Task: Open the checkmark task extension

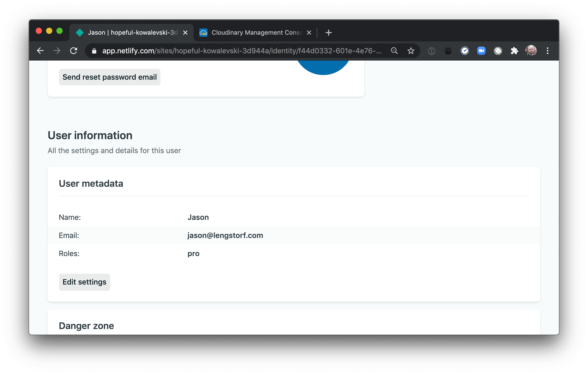Action: [465, 51]
